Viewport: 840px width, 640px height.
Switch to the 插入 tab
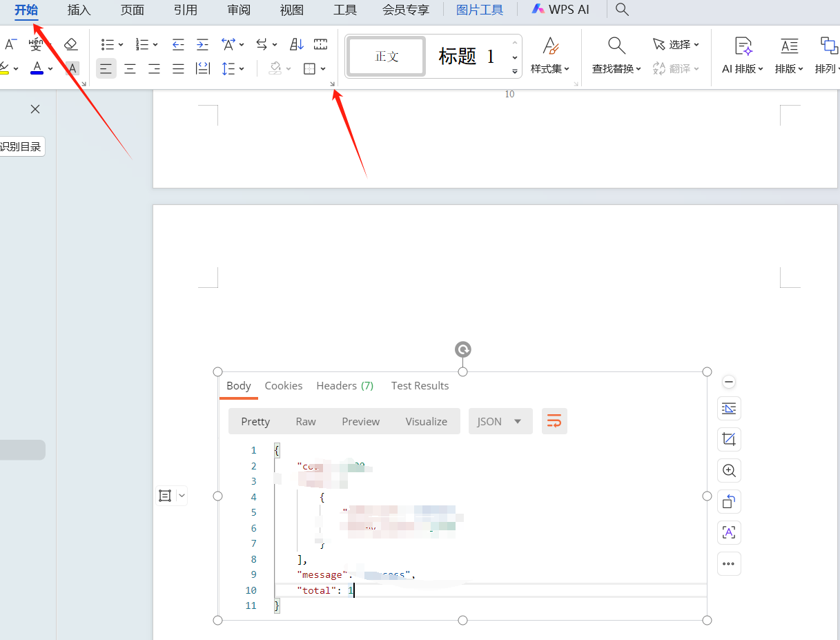pyautogui.click(x=79, y=10)
